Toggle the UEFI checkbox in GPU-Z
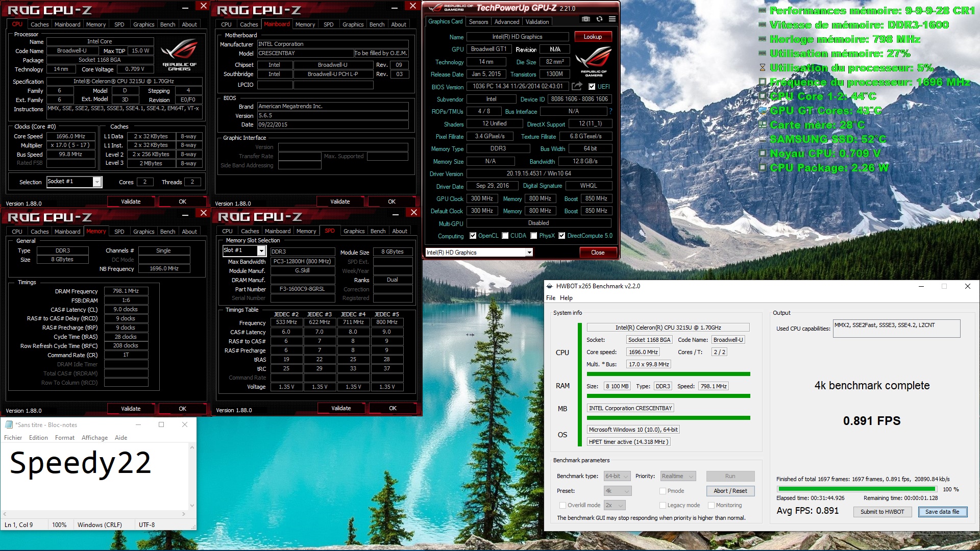 592,87
